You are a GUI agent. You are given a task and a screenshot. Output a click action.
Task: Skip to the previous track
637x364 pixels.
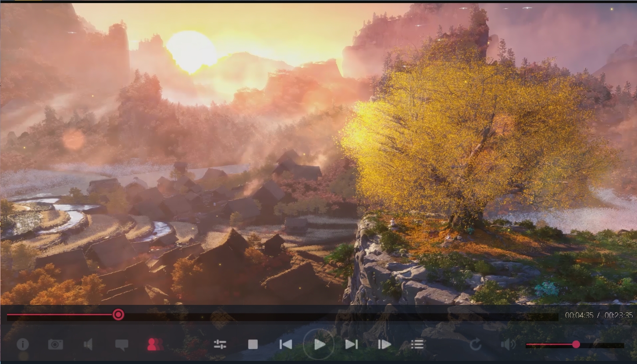click(x=286, y=344)
